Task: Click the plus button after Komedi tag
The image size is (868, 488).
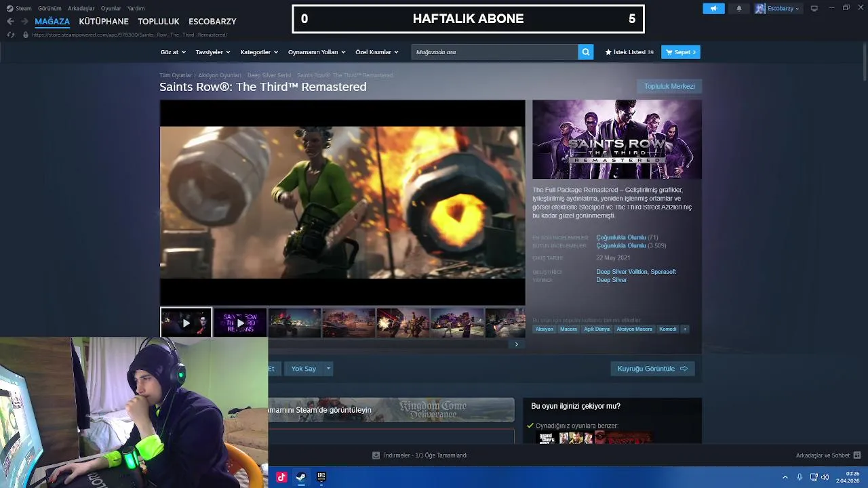Action: pos(685,329)
